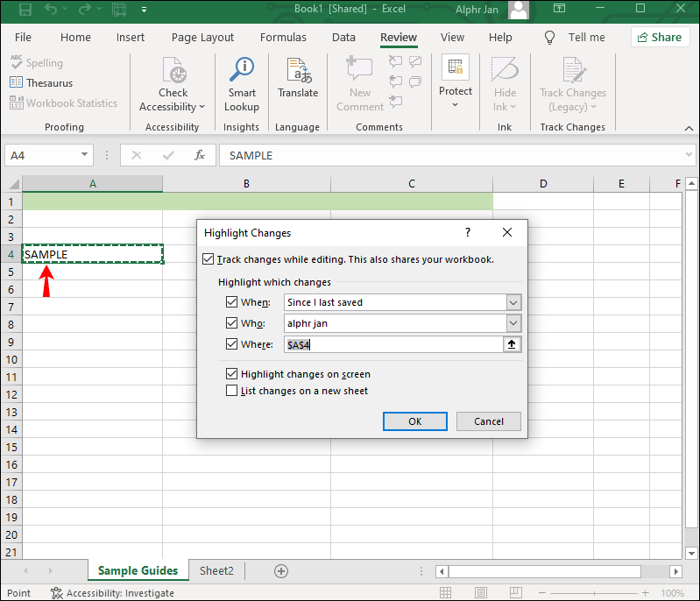700x601 pixels.
Task: Click the formula bar Enter checkmark
Action: pyautogui.click(x=168, y=155)
